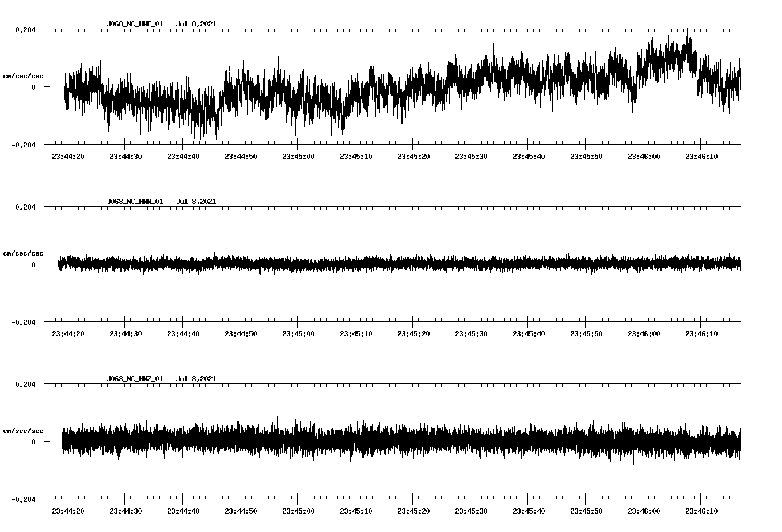Click the 23:45:20 time label under HNZ plot
The width and height of the screenshot is (782, 532).
click(413, 511)
